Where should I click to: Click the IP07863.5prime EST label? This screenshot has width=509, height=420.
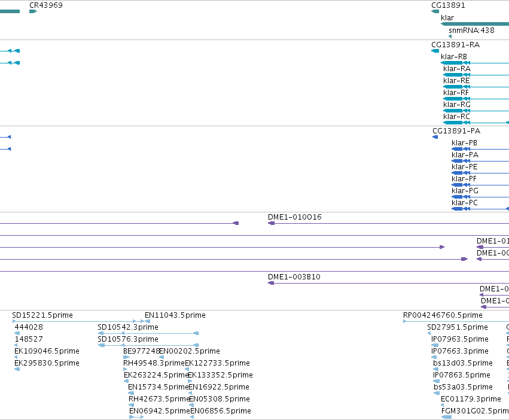point(462,375)
